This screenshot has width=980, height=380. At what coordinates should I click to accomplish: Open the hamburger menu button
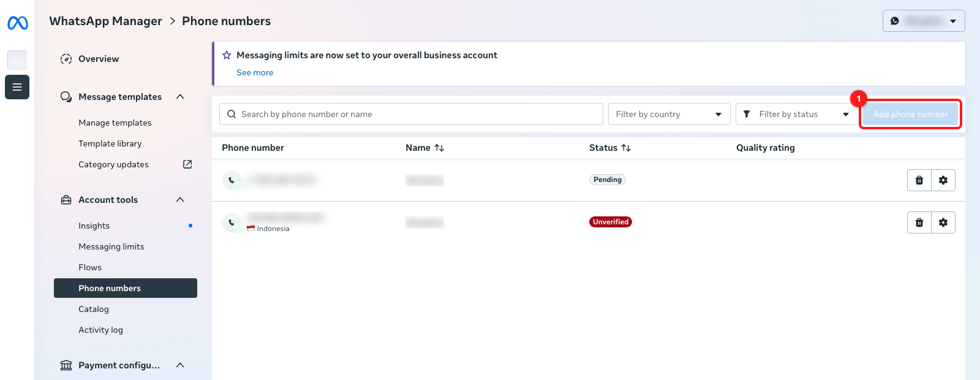pyautogui.click(x=17, y=87)
